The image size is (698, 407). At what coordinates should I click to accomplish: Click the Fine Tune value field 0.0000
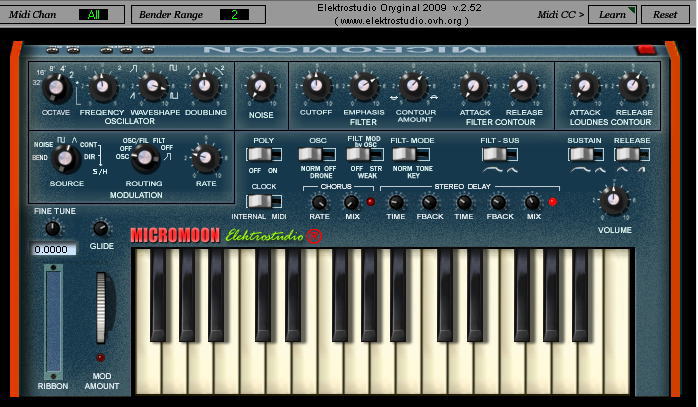pos(53,249)
